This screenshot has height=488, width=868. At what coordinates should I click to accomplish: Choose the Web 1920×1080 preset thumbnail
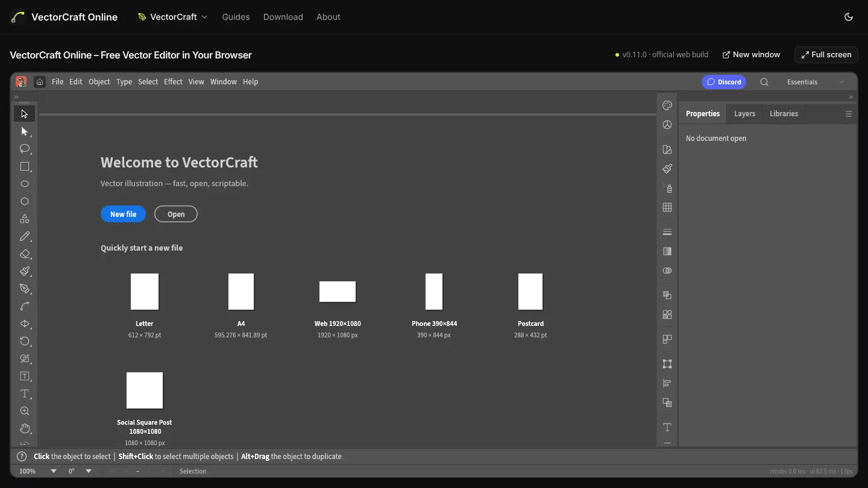(x=338, y=292)
